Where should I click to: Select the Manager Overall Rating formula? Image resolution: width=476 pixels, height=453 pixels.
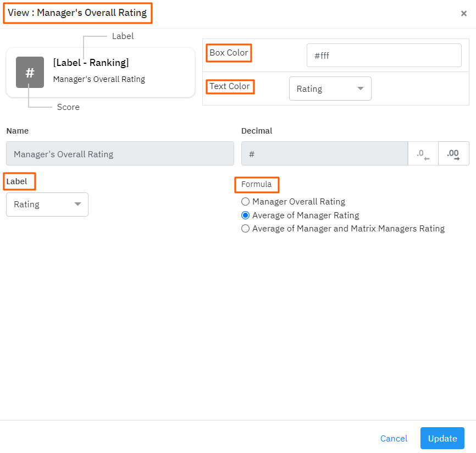pyautogui.click(x=246, y=202)
